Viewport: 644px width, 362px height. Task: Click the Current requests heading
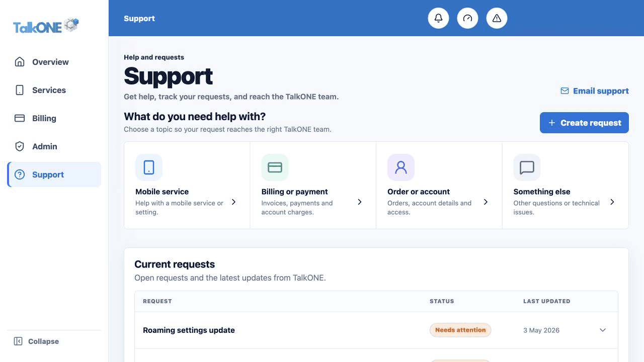tap(175, 264)
